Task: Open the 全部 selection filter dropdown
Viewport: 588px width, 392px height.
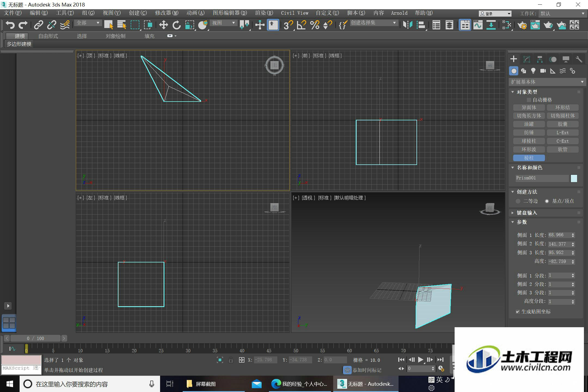Action: click(x=88, y=23)
